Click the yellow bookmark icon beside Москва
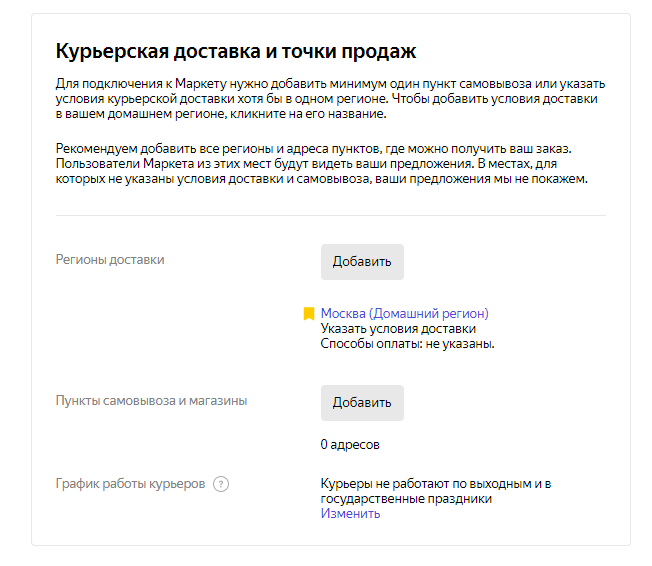Screen dimensions: 652x566 309,314
